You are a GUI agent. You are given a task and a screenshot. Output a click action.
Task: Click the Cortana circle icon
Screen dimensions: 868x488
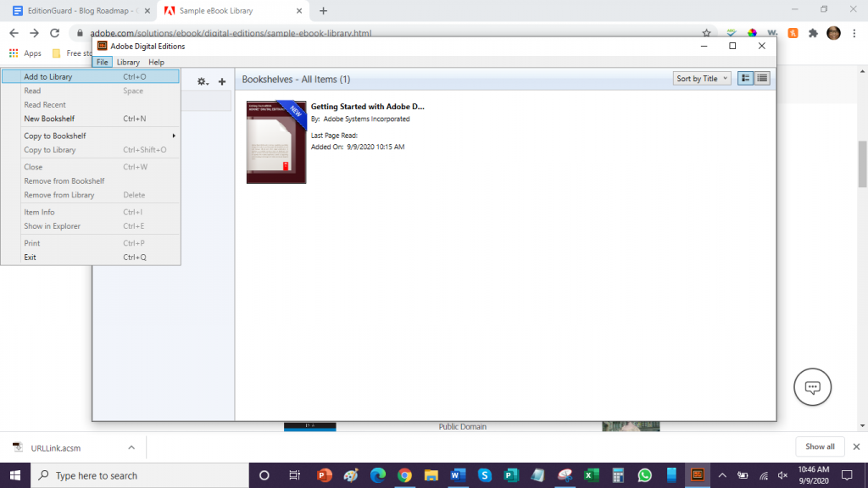point(264,475)
